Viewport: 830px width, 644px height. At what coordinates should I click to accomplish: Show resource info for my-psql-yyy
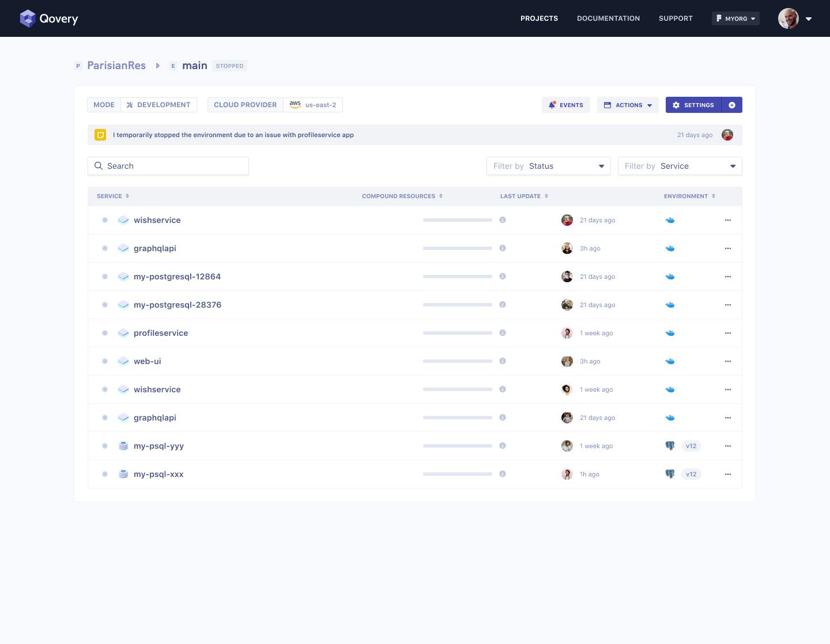point(503,446)
